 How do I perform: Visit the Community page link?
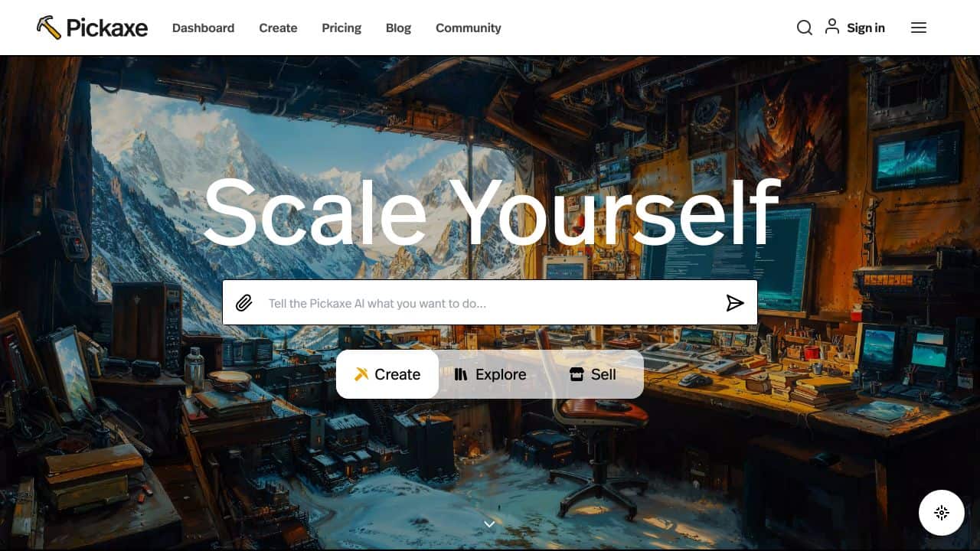(x=469, y=28)
